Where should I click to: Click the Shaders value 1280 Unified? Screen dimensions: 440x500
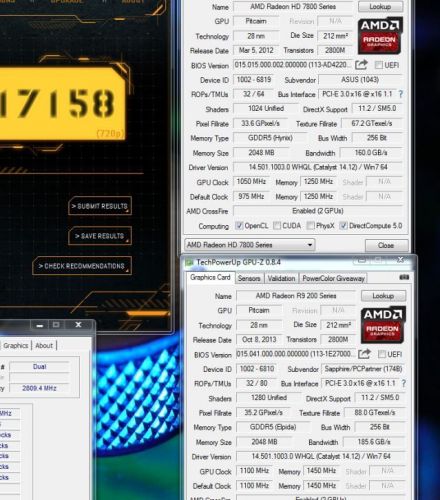click(x=269, y=397)
